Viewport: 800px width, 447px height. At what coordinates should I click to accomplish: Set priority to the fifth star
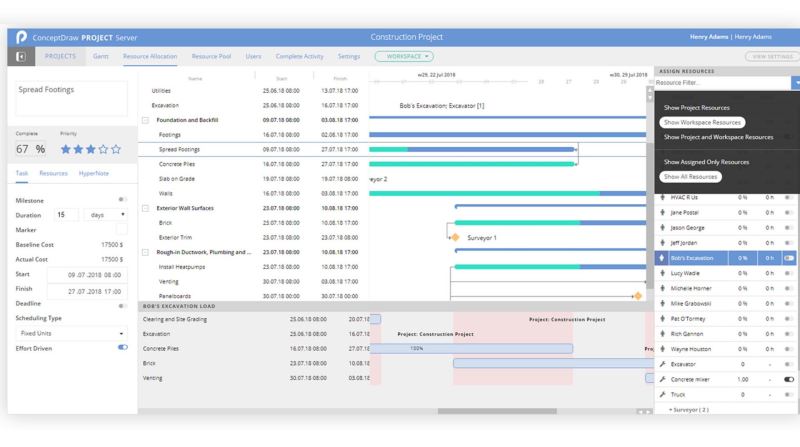coord(116,149)
